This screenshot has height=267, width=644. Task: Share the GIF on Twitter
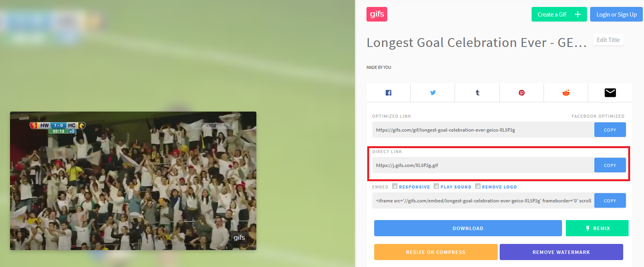coord(433,93)
